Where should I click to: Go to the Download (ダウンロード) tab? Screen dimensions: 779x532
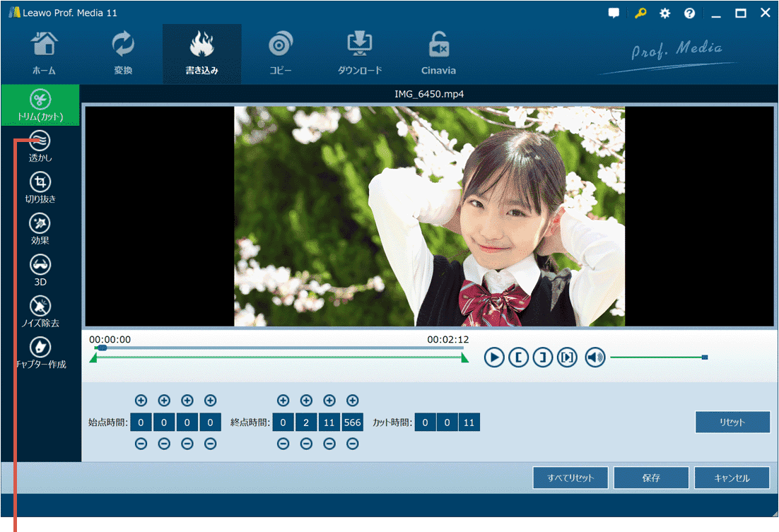pos(359,54)
